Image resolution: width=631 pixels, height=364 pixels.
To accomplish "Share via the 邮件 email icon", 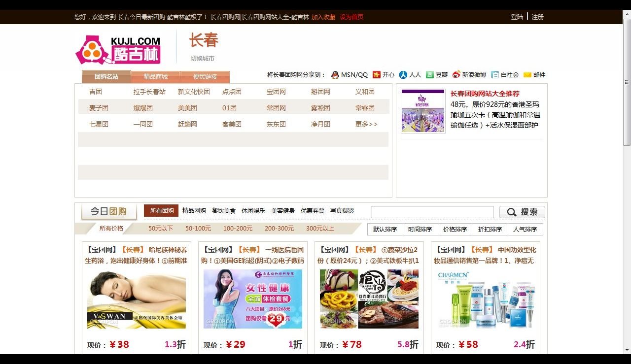I will click(x=526, y=74).
